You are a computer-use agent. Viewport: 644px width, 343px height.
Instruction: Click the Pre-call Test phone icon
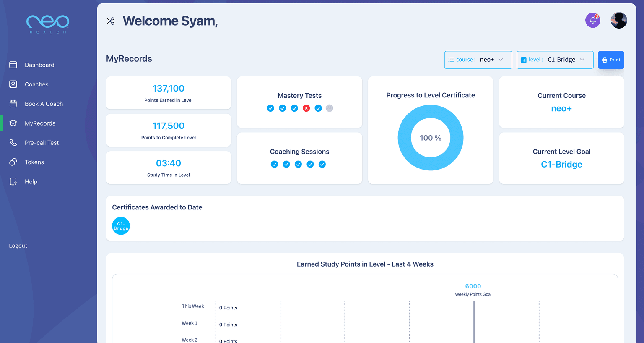click(13, 143)
